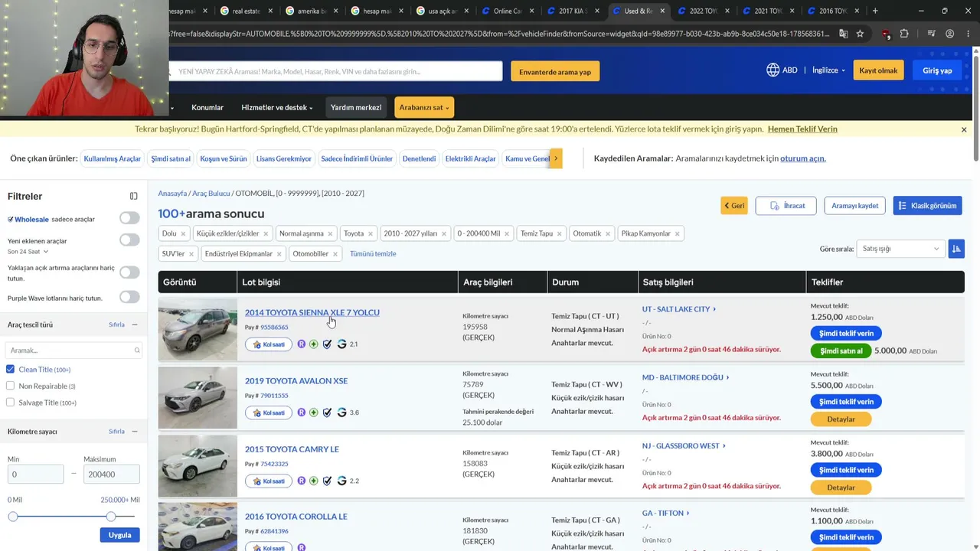Click the Kayıt olmak register button
980x551 pixels.
[x=878, y=70]
